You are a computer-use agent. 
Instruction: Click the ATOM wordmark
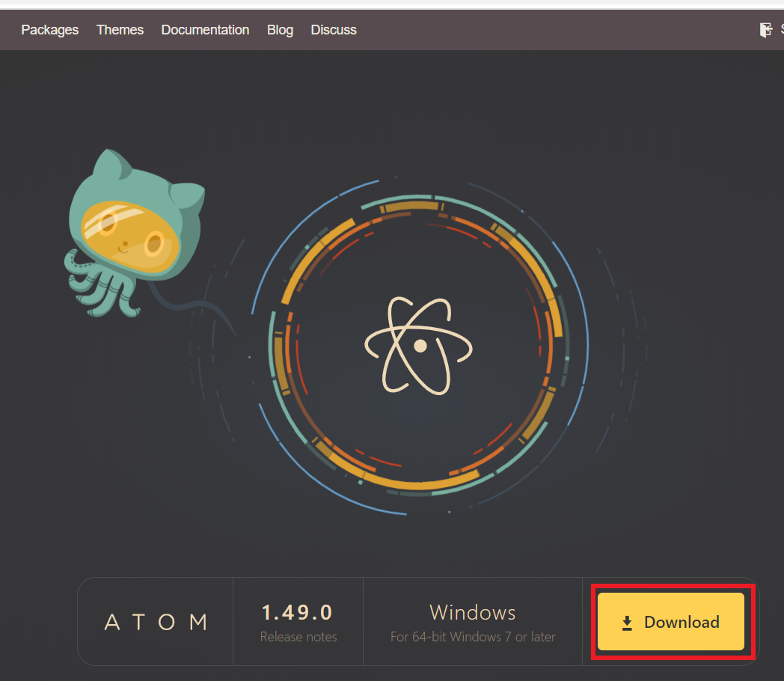coord(156,622)
